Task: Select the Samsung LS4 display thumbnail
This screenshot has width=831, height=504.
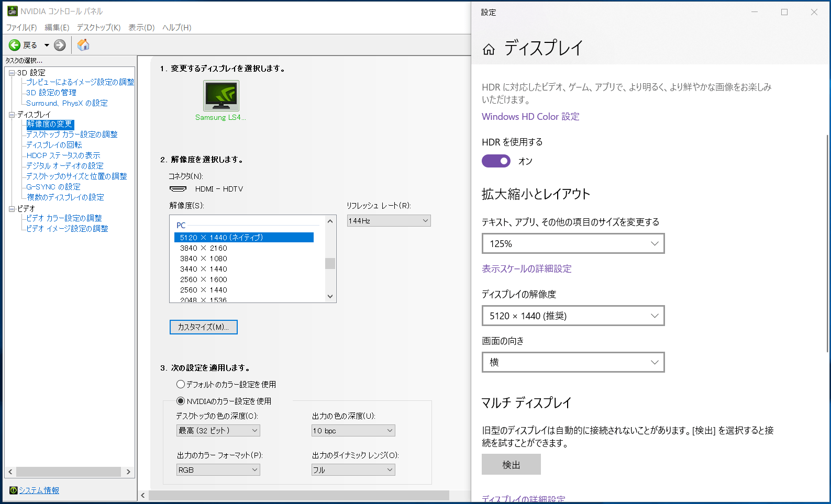Action: coord(221,96)
